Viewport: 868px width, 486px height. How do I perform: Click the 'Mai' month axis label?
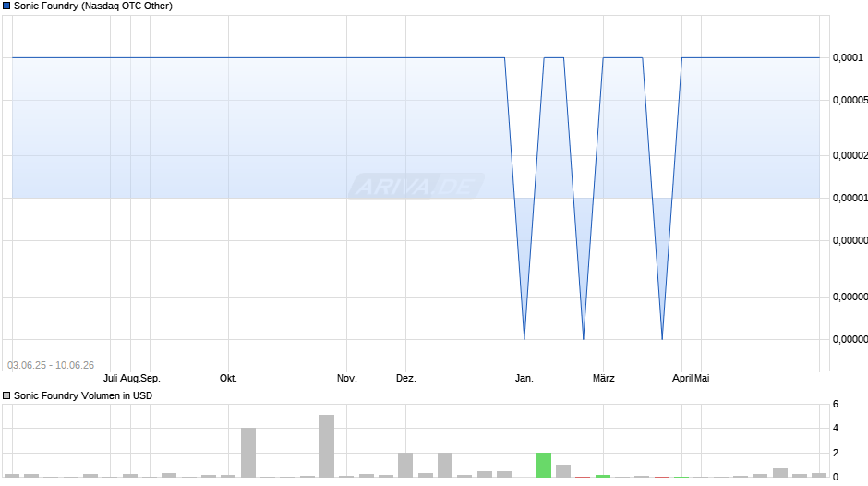(x=702, y=379)
